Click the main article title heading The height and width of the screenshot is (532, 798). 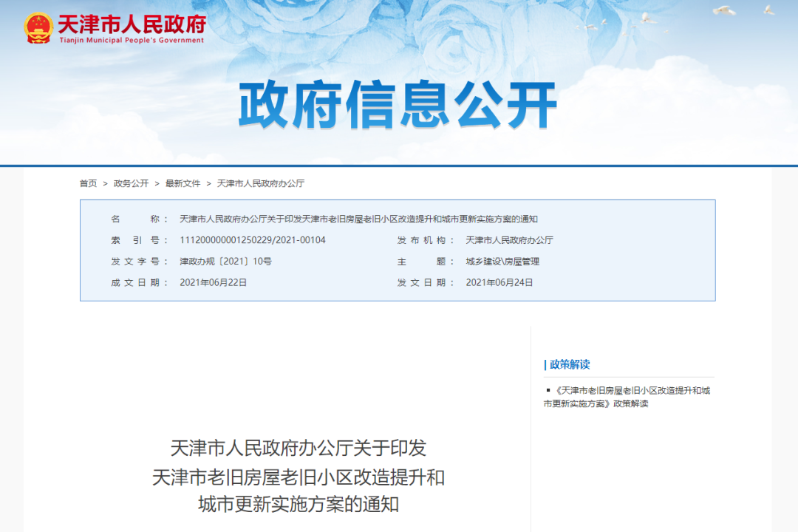tap(299, 477)
